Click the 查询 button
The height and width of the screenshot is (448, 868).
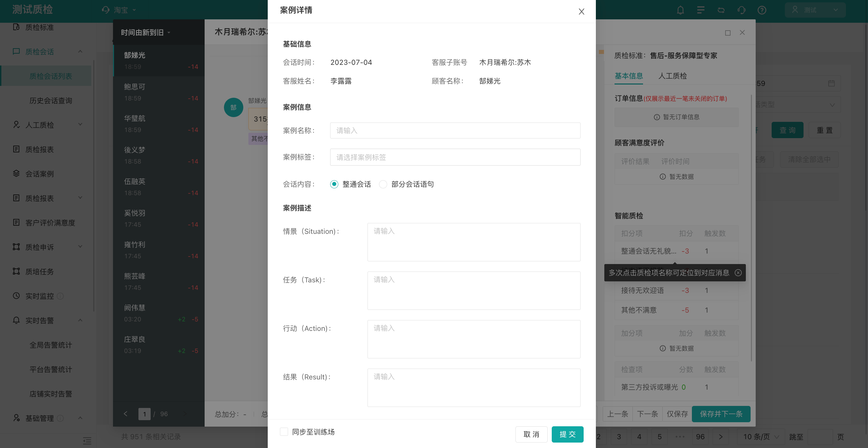[x=787, y=130]
